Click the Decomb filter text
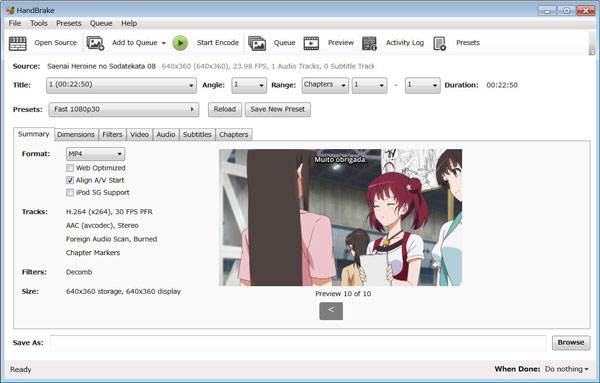 click(x=79, y=272)
